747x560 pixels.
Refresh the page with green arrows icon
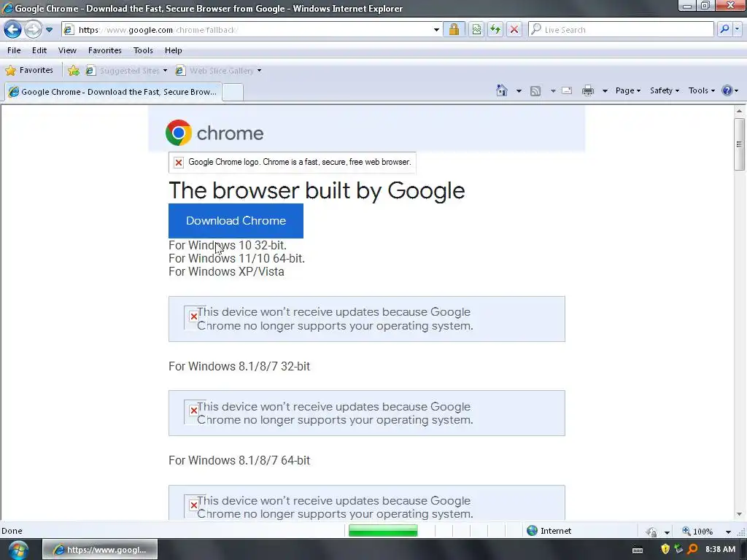[495, 29]
